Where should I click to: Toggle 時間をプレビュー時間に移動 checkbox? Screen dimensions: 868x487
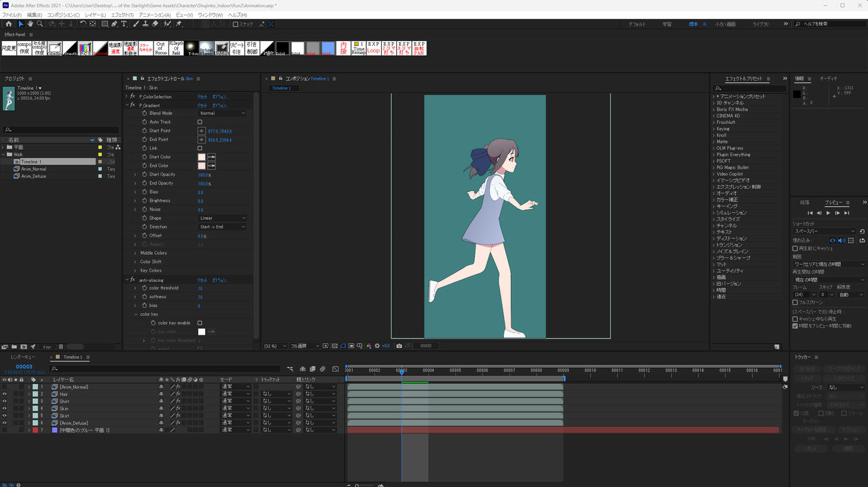(x=795, y=326)
